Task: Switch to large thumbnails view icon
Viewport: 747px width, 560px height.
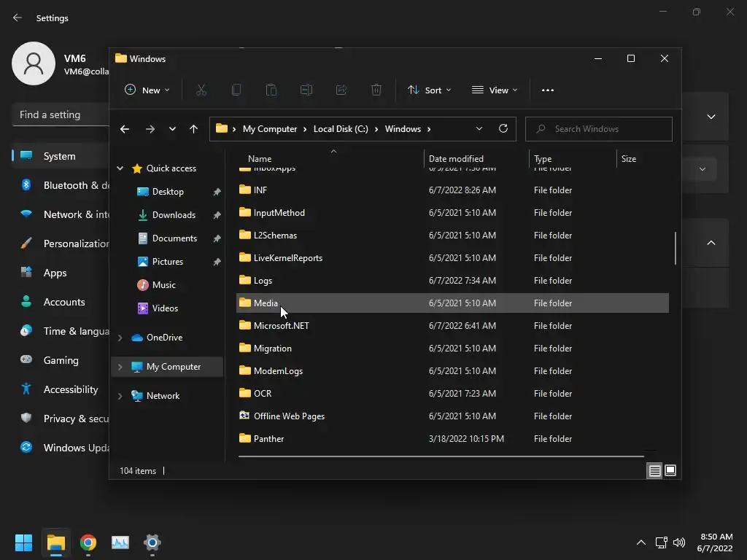Action: coord(670,470)
